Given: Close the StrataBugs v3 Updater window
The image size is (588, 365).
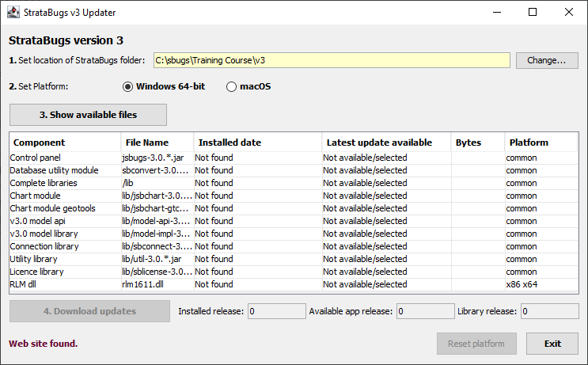Looking at the screenshot, I should click(x=568, y=13).
